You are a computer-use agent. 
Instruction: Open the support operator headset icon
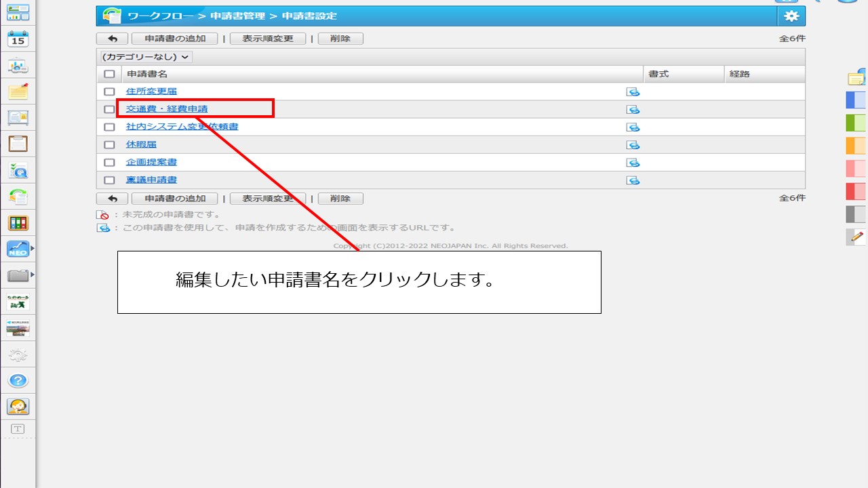[18, 407]
